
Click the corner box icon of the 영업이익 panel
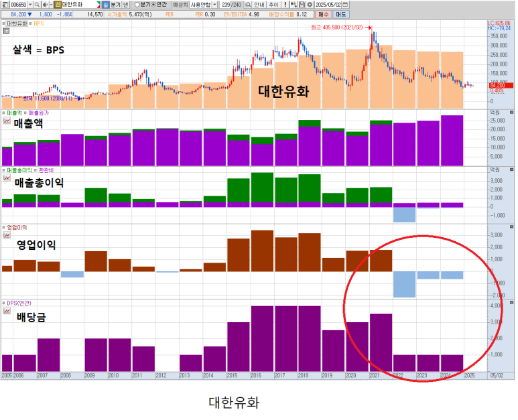(x=511, y=227)
